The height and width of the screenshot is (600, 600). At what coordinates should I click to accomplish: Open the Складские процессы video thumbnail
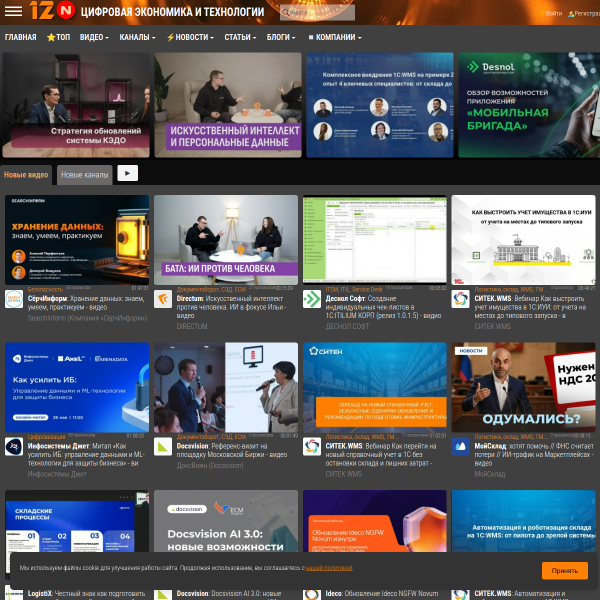point(77,521)
